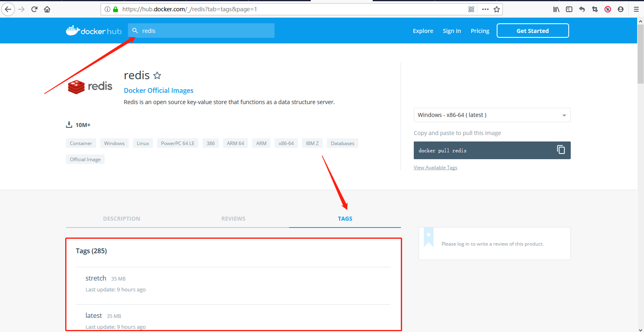The height and width of the screenshot is (332, 644).
Task: Click the undo arrow toolbar icon
Action: [x=582, y=9]
